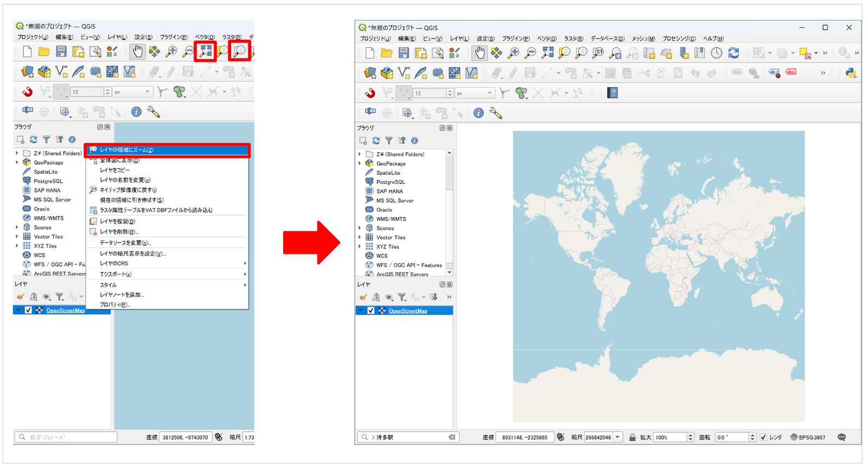Toggle scale lock icon in right status bar
The width and height of the screenshot is (868, 471).
[632, 437]
